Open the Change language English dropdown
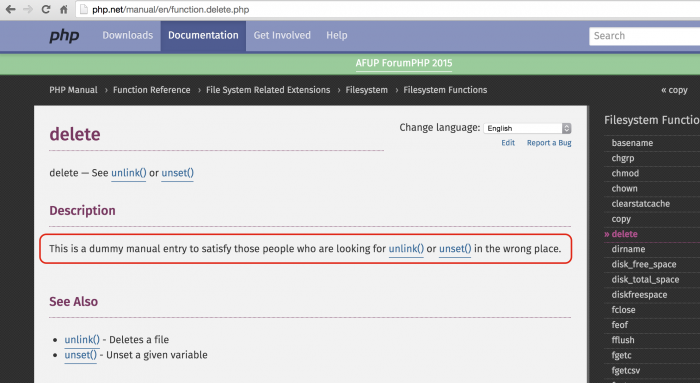Screen dimensions: 700x383 pyautogui.click(x=527, y=129)
